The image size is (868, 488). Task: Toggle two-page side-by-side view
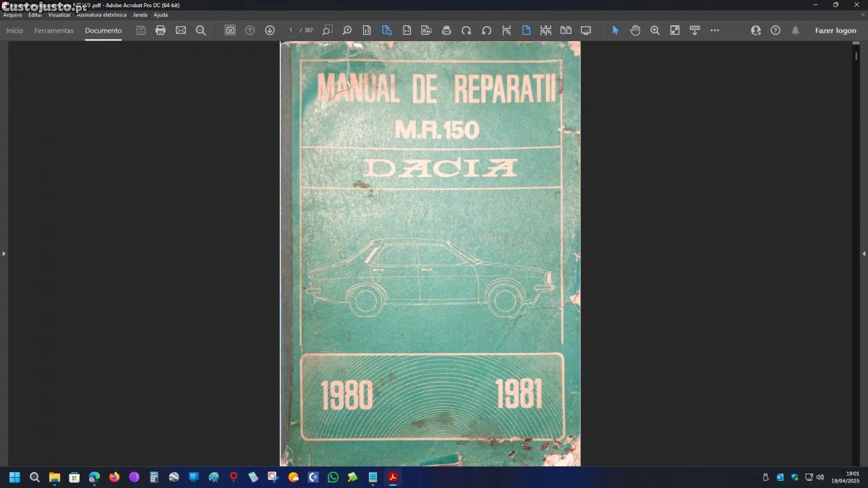(x=566, y=30)
